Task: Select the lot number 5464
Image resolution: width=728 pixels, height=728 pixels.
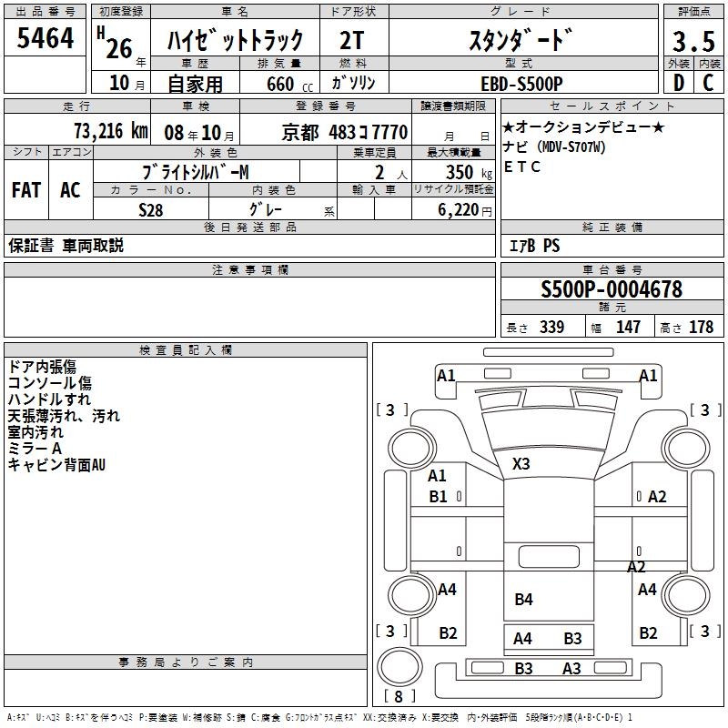Action: tap(45, 37)
